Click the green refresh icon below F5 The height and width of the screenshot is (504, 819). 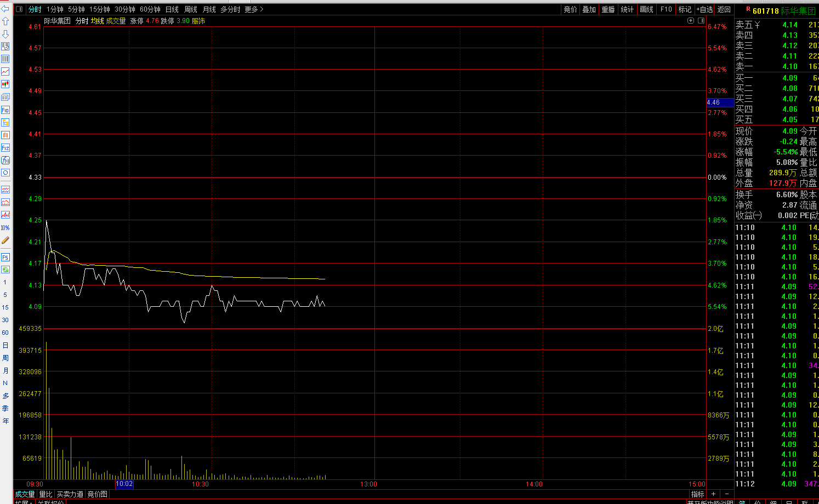tap(5, 270)
